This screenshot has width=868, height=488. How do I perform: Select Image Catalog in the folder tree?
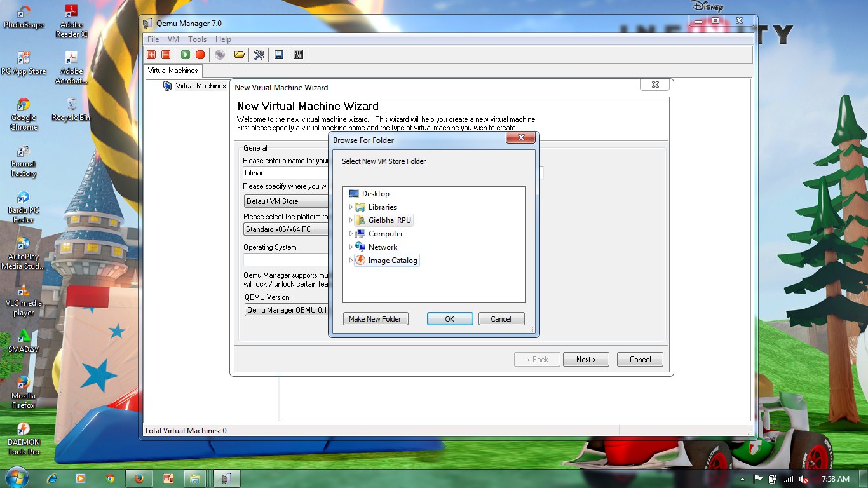coord(393,261)
